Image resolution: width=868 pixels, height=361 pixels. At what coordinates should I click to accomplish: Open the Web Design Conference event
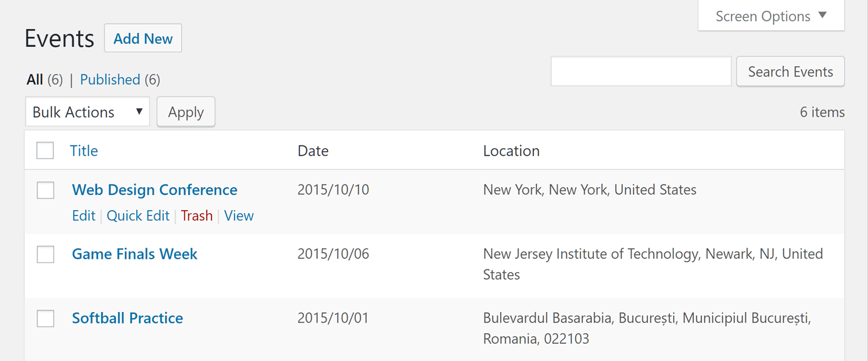[x=155, y=190]
